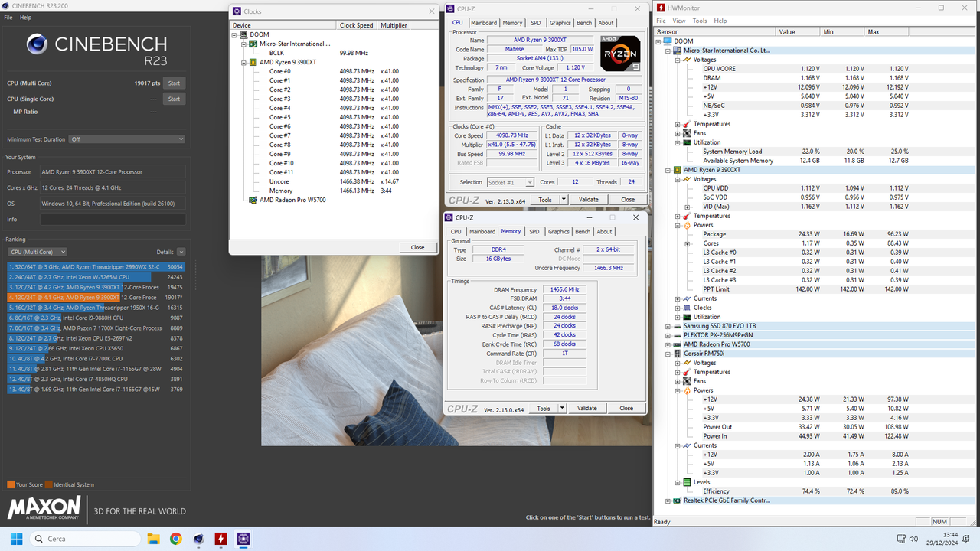Expand the Samsung SSD 870 EVO 1TB node
This screenshot has width=980, height=551.
click(x=668, y=326)
